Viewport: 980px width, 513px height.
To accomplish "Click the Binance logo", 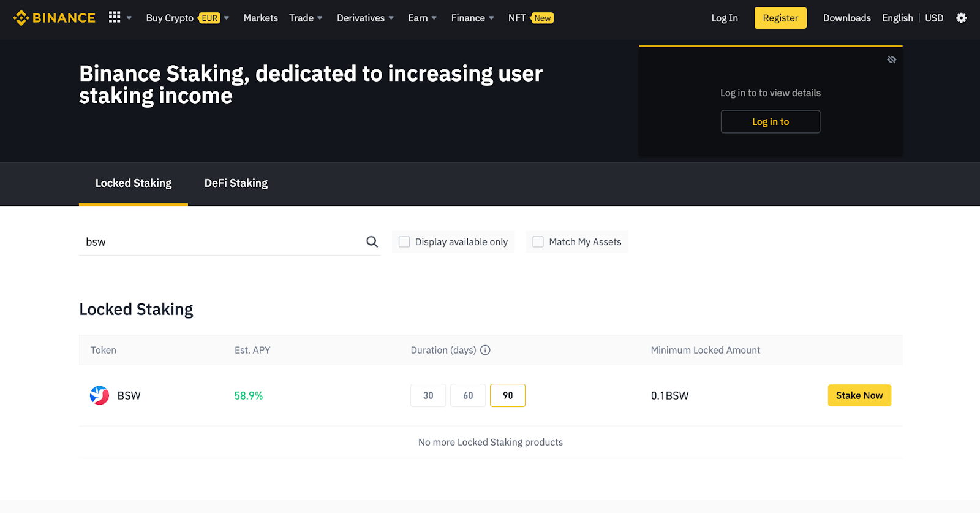I will point(55,18).
